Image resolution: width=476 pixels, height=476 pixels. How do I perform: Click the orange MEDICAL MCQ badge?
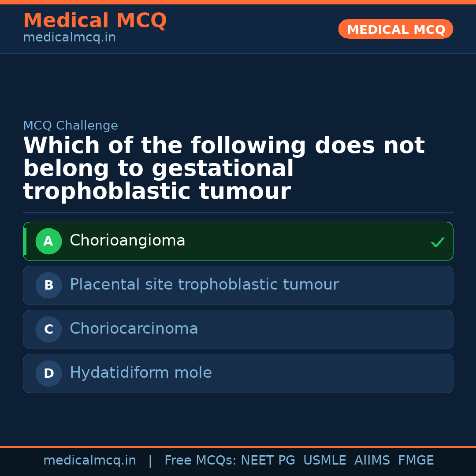(395, 29)
